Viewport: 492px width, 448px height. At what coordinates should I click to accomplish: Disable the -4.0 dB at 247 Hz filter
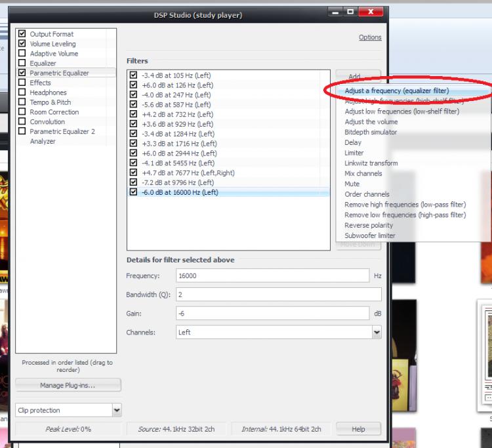point(133,94)
